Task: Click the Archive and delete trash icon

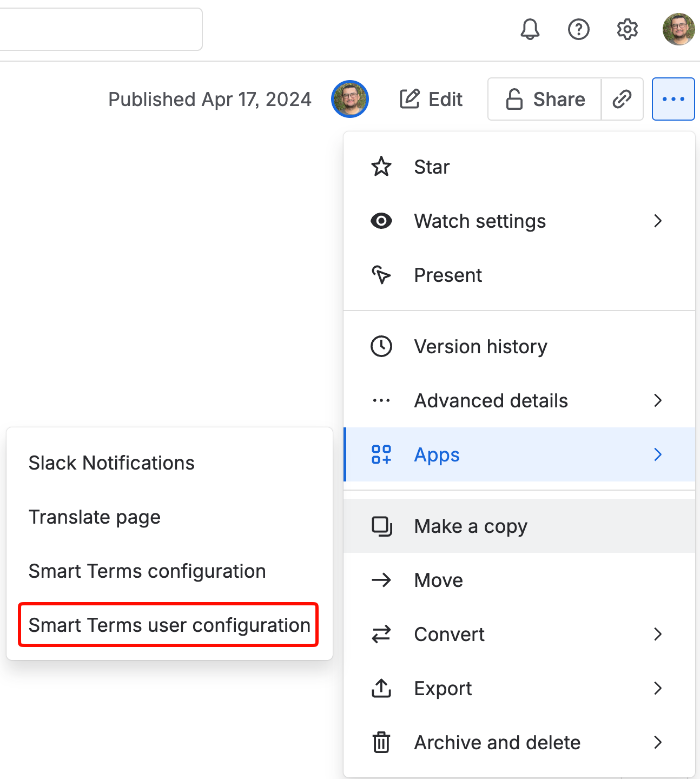Action: pos(381,742)
